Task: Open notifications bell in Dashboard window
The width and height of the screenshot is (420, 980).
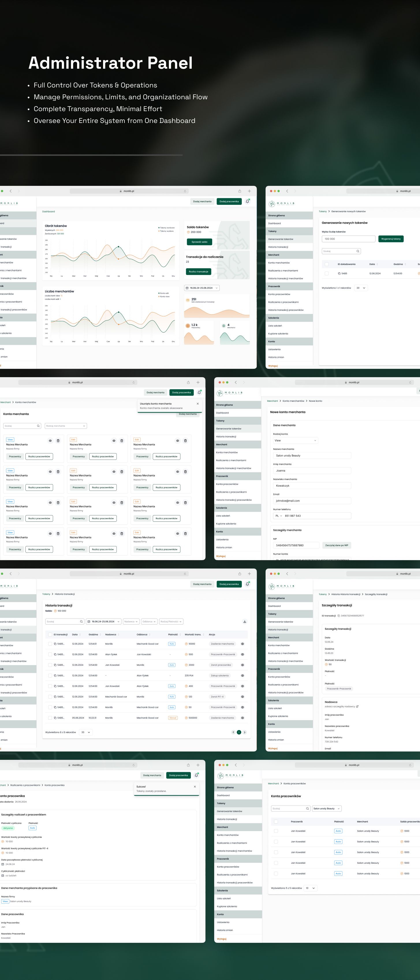Action: [x=247, y=201]
